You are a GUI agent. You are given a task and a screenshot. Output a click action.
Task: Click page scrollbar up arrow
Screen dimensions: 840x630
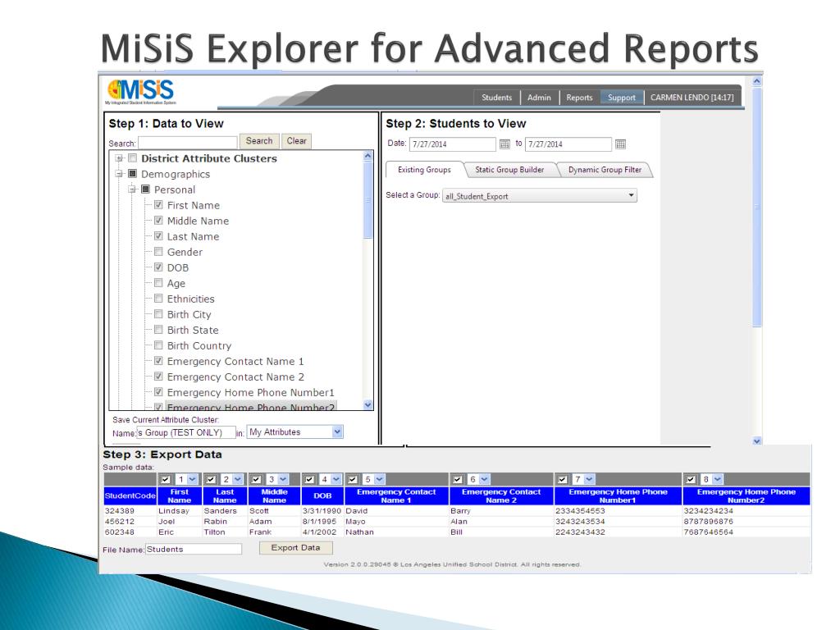coord(757,81)
